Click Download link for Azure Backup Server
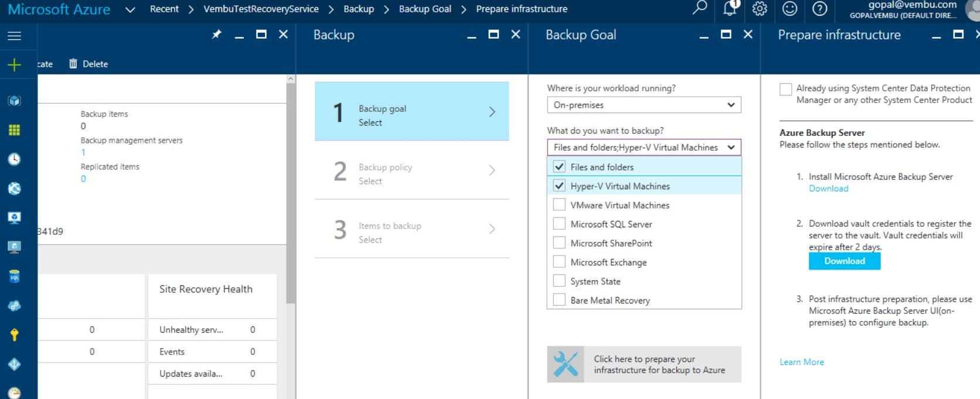The image size is (980, 399). [828, 188]
